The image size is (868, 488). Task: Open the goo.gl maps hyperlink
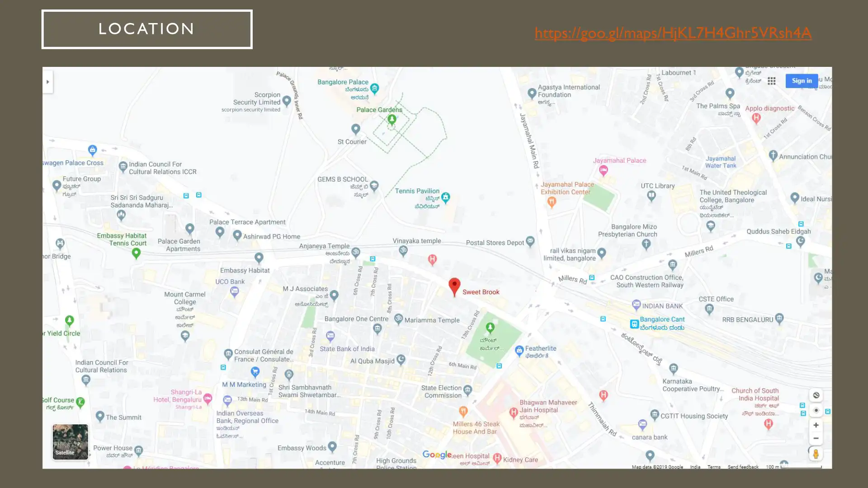point(673,33)
